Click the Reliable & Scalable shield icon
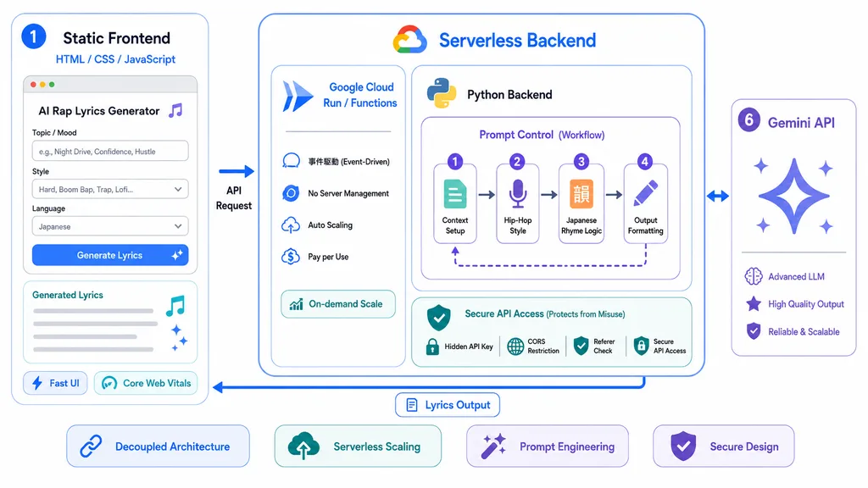868x488 pixels. tap(754, 331)
